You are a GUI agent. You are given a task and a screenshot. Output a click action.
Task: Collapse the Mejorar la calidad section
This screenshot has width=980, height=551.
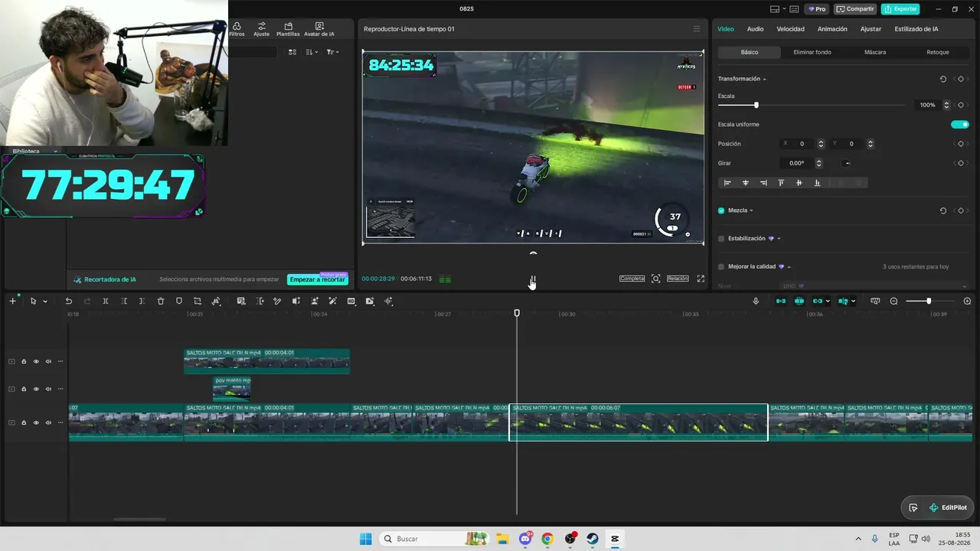click(x=789, y=267)
